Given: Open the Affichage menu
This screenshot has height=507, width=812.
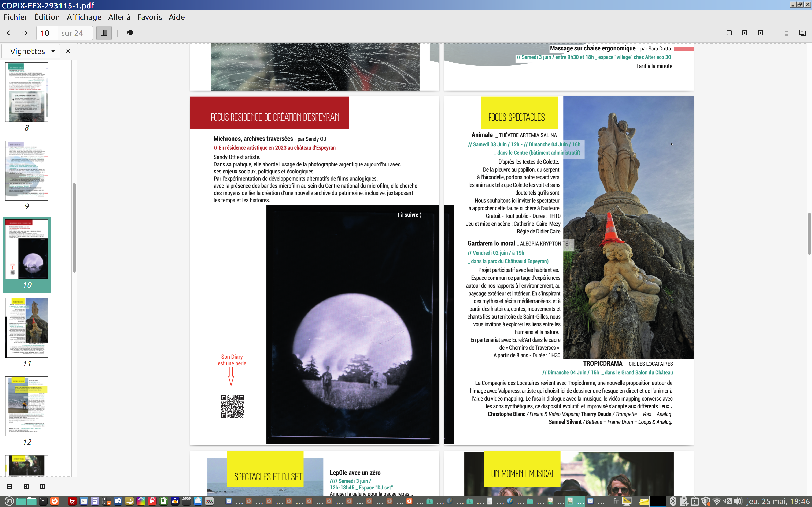Looking at the screenshot, I should coord(84,17).
